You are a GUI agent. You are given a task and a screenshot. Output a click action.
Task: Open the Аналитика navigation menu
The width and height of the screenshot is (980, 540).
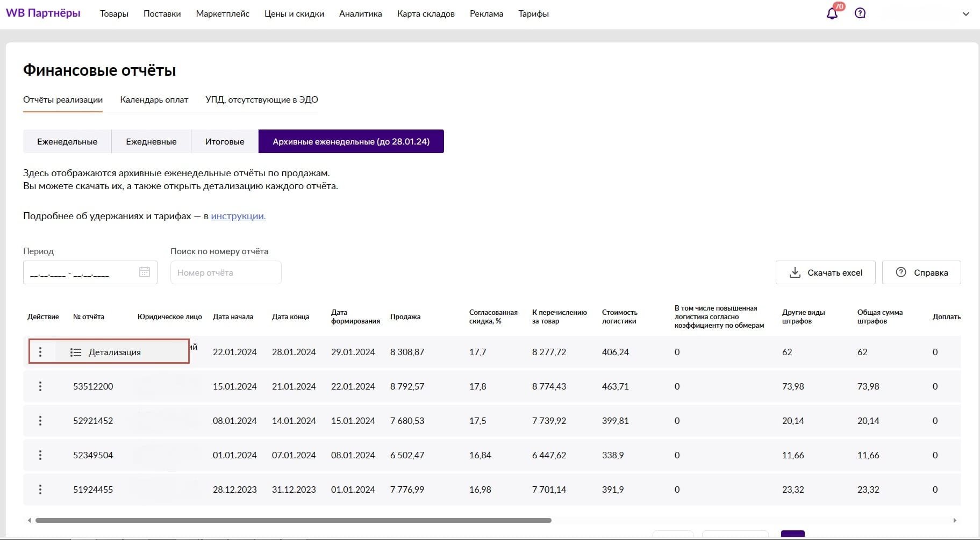pyautogui.click(x=360, y=14)
